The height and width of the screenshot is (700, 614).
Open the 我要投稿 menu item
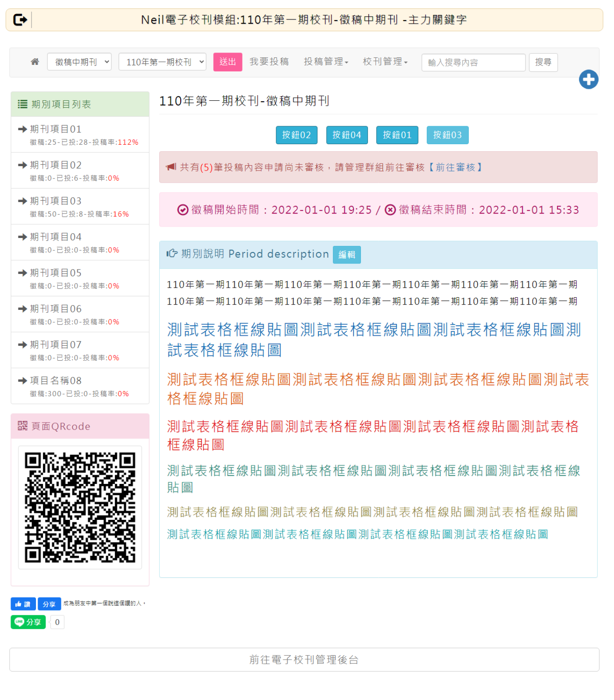click(x=269, y=62)
